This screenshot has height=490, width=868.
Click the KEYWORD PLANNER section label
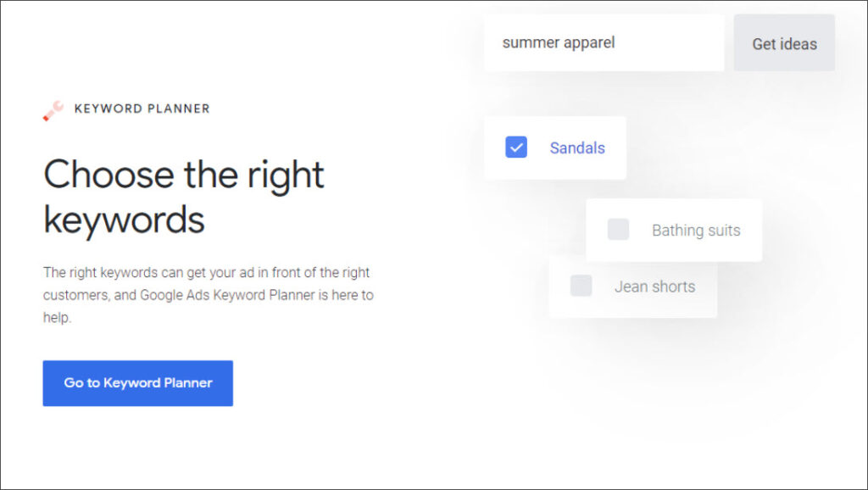pos(142,109)
